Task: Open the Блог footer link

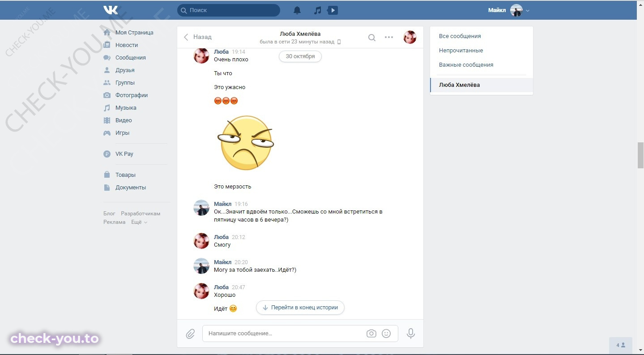Action: pos(109,214)
